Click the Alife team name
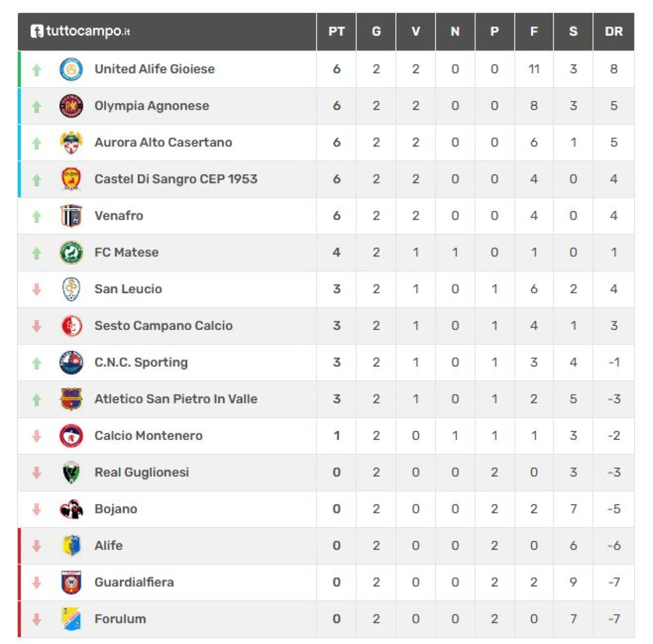This screenshot has width=653, height=644. (109, 546)
